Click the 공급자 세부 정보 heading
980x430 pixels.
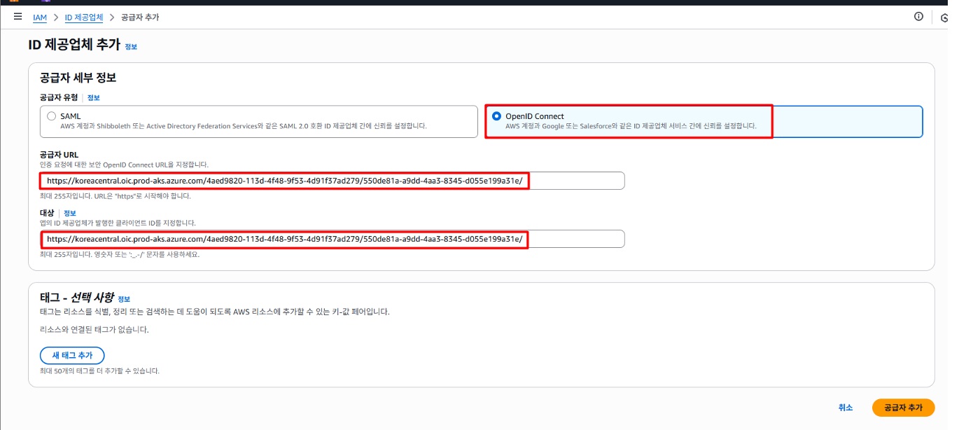78,78
